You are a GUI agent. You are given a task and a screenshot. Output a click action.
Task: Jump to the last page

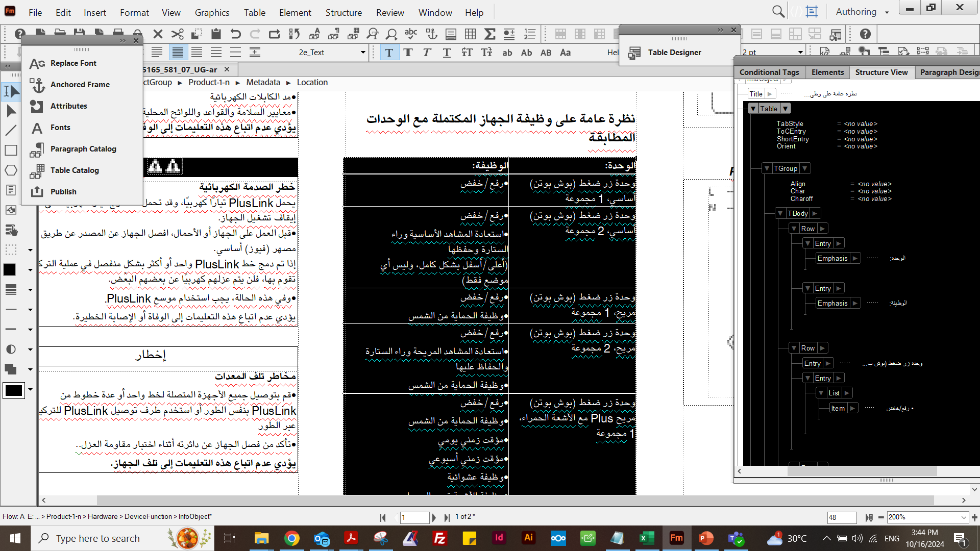[448, 517]
